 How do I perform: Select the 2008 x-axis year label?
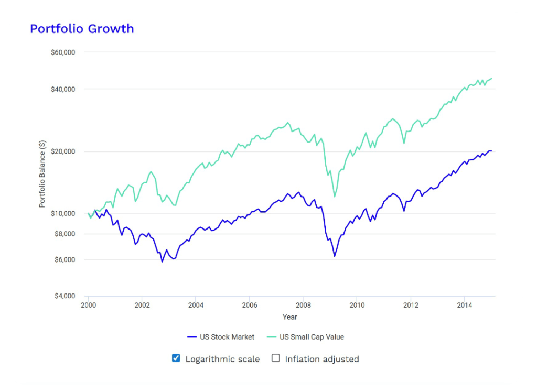tap(303, 305)
